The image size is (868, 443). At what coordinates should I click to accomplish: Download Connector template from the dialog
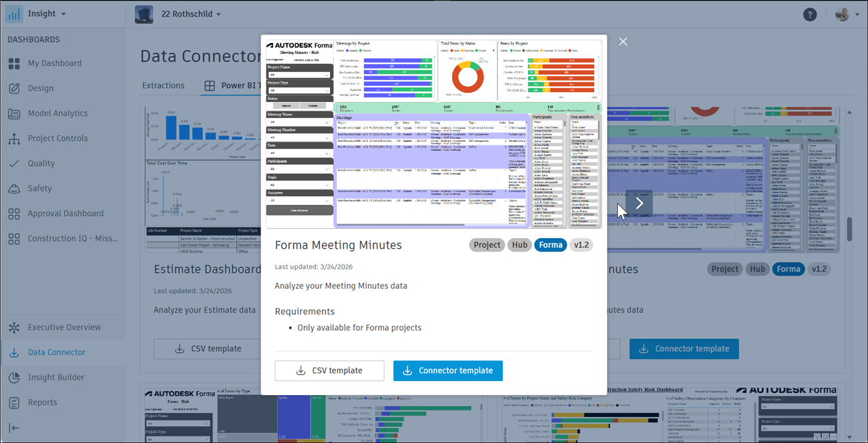tap(448, 370)
